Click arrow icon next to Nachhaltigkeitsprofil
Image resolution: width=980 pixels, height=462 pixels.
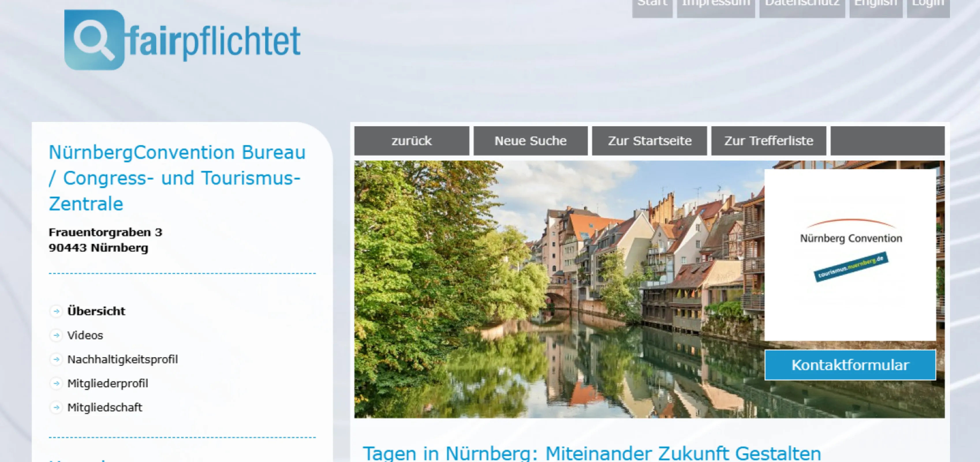click(56, 359)
